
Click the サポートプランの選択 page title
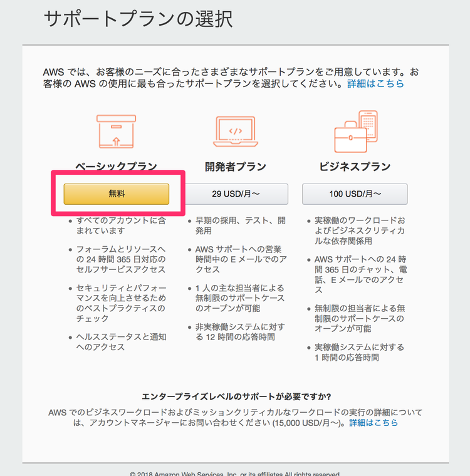pos(138,19)
